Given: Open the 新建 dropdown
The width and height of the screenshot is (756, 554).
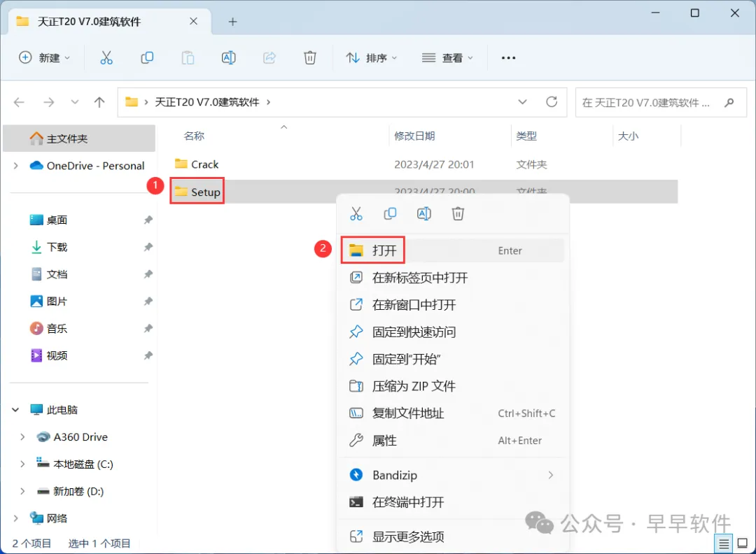Looking at the screenshot, I should [x=44, y=58].
